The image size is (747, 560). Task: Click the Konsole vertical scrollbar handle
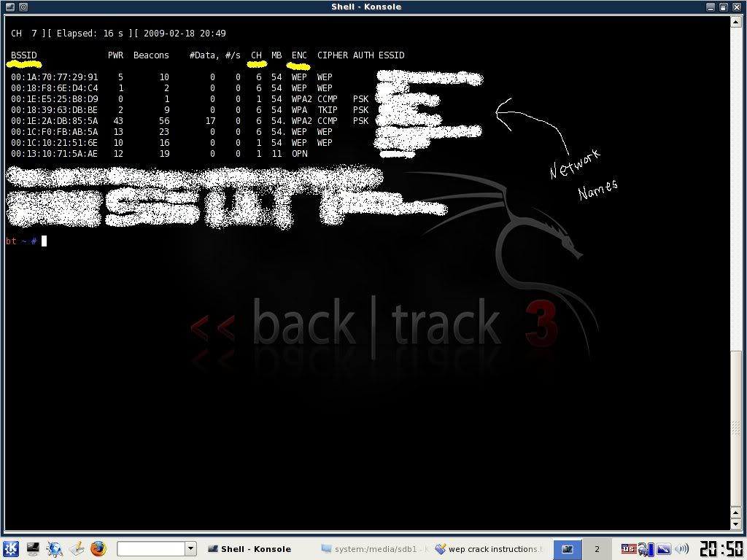[736, 429]
